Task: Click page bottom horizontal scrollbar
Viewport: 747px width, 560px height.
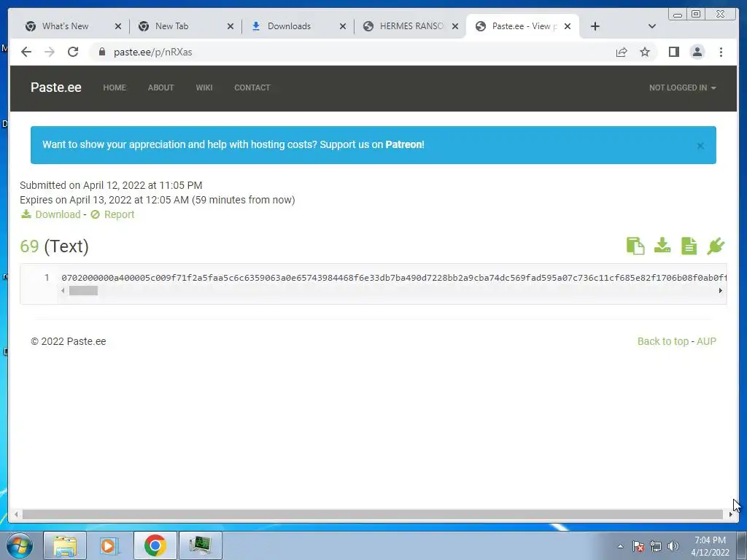Action: (373, 514)
